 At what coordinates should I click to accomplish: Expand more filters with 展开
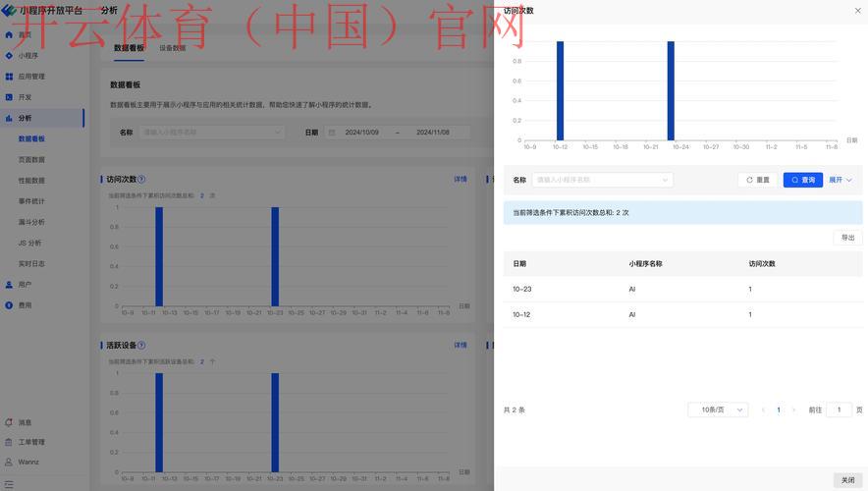[841, 180]
